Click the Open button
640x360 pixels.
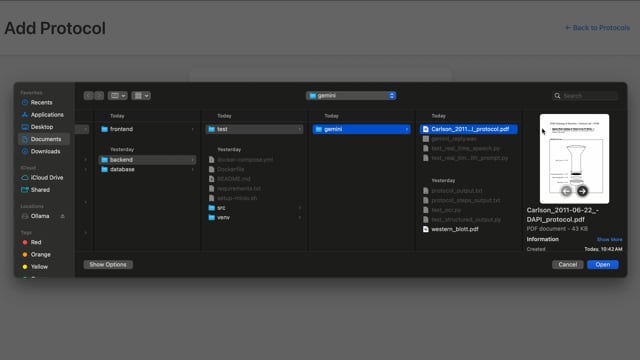603,264
